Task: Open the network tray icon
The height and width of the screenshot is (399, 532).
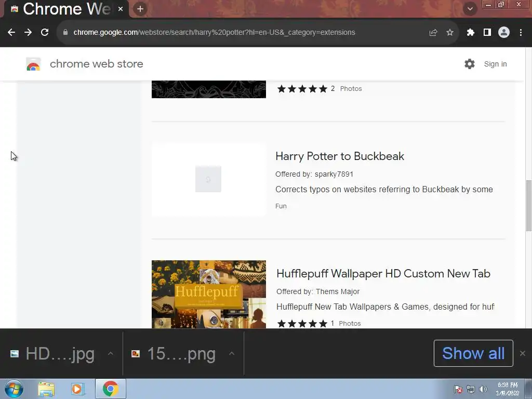Action: [471, 389]
